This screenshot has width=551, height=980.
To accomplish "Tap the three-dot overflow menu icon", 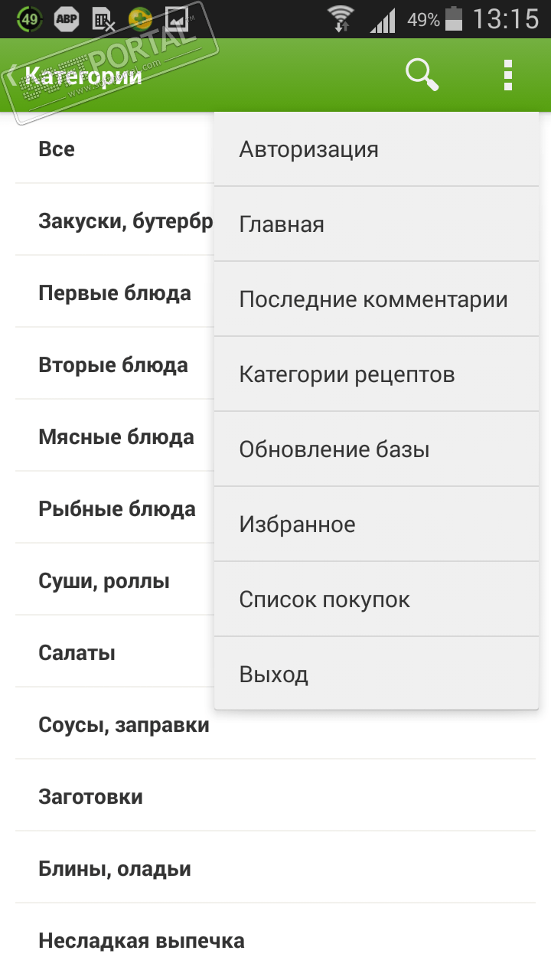I will [507, 75].
